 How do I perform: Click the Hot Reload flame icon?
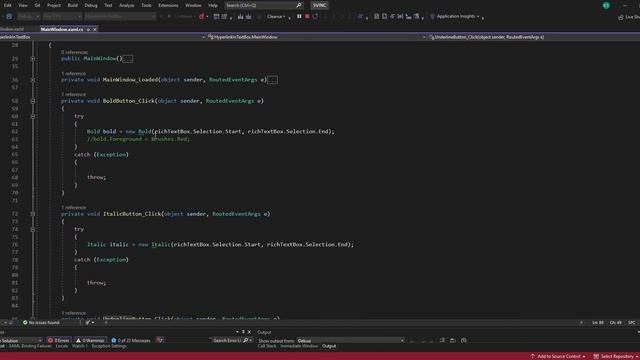(x=201, y=16)
